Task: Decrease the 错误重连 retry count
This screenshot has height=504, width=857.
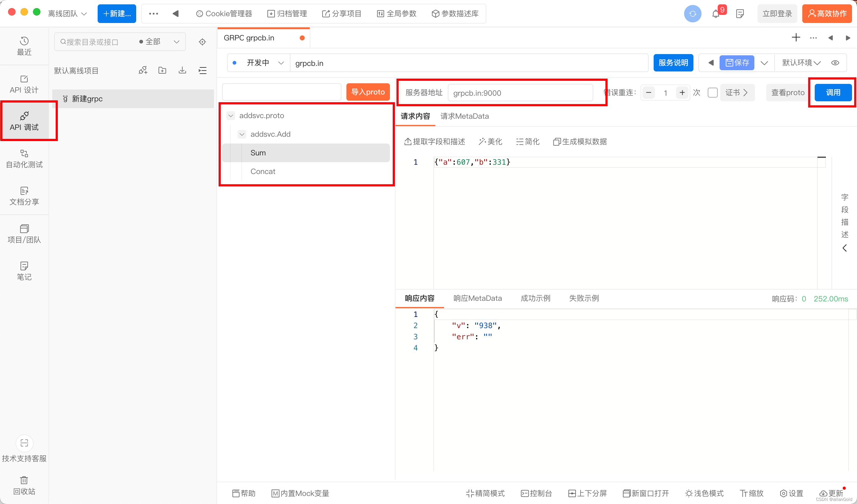Action: 649,92
